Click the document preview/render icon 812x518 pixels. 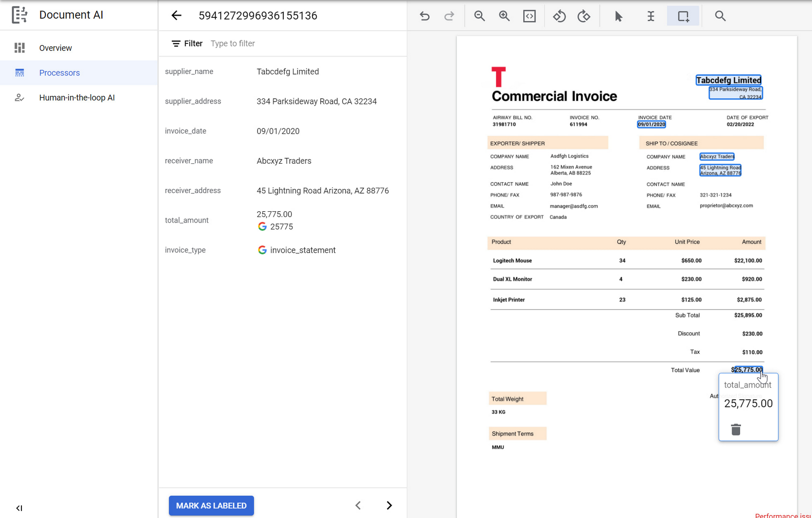529,16
